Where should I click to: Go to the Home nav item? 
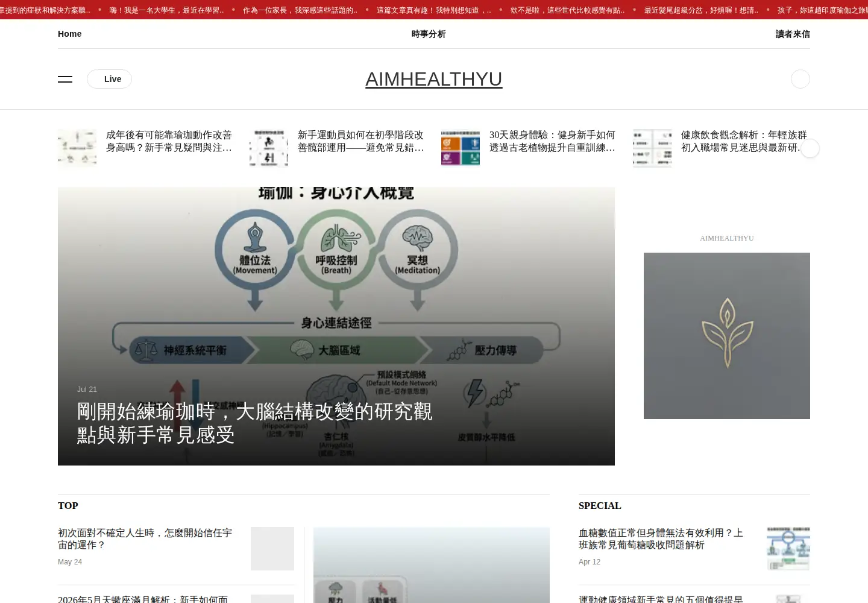pyautogui.click(x=70, y=34)
